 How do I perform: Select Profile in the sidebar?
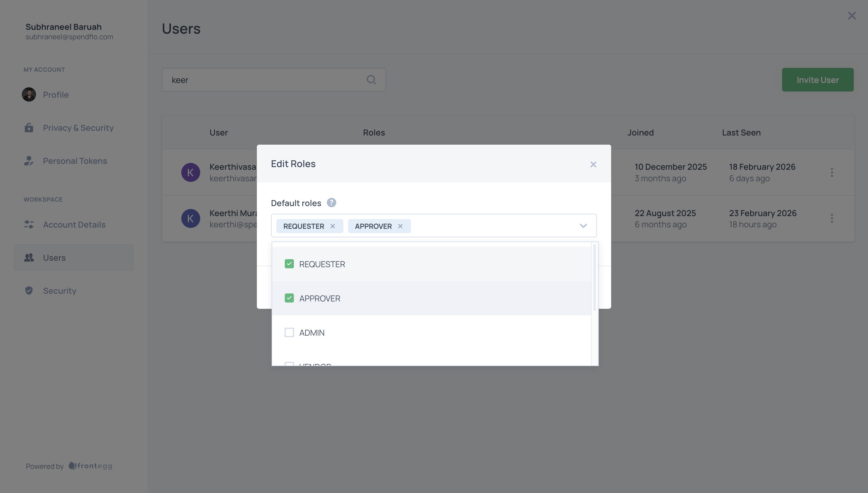click(56, 94)
